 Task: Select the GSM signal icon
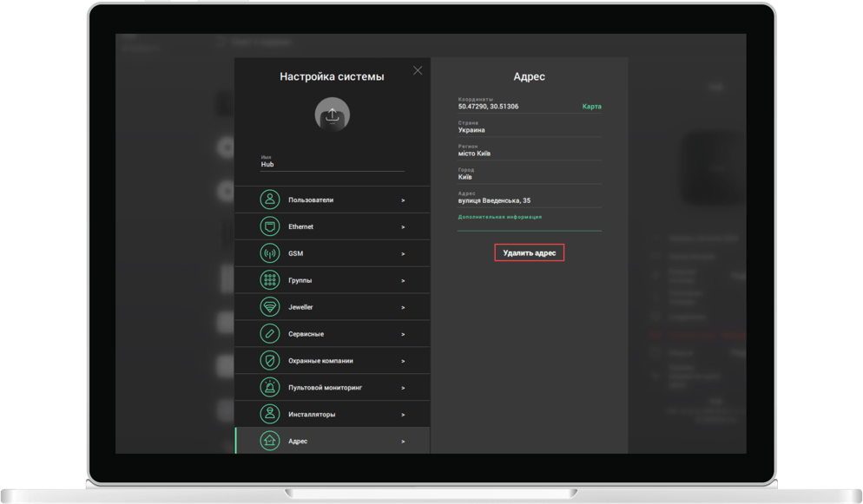[x=270, y=253]
